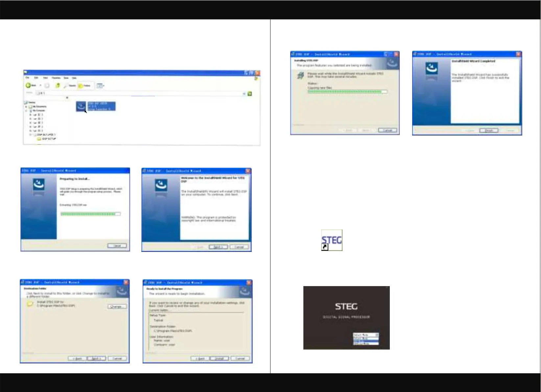Close the Wizard Completed window
Screen dimensions: 541x392
519,54
